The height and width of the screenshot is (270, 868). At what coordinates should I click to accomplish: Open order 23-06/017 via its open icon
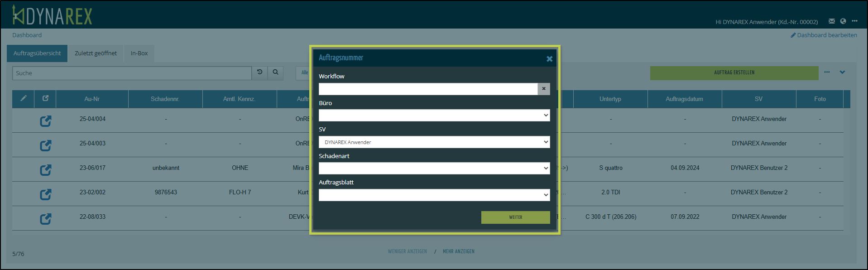[x=45, y=170]
